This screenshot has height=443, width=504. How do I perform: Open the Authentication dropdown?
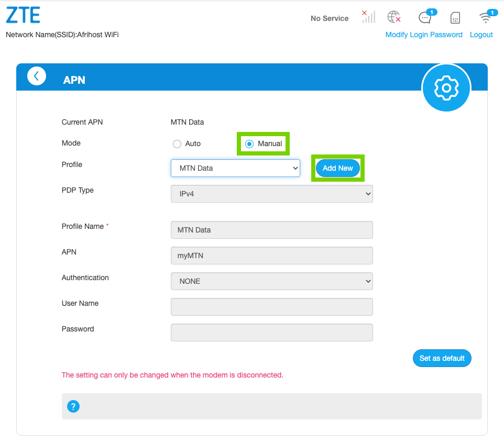coord(271,281)
